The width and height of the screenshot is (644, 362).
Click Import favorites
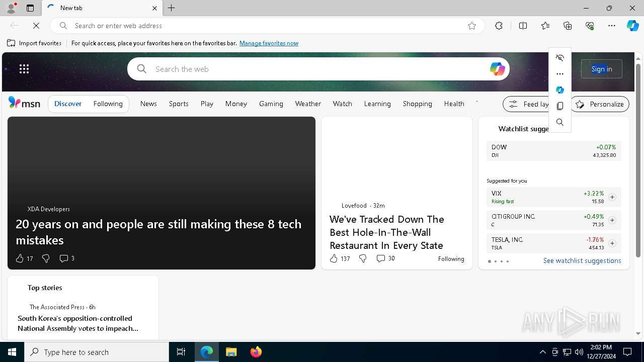pos(34,43)
